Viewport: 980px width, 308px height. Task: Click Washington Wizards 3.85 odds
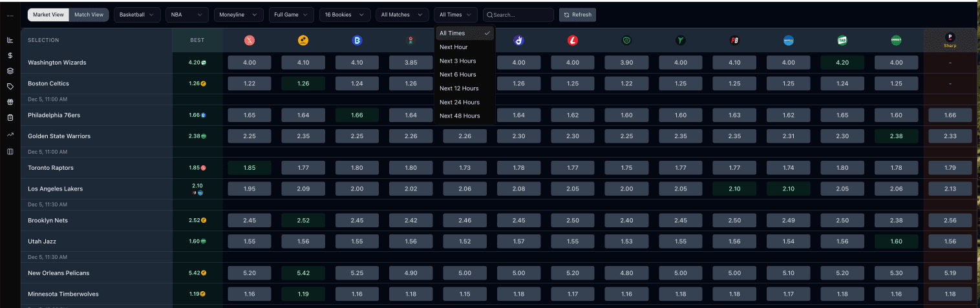click(x=411, y=63)
